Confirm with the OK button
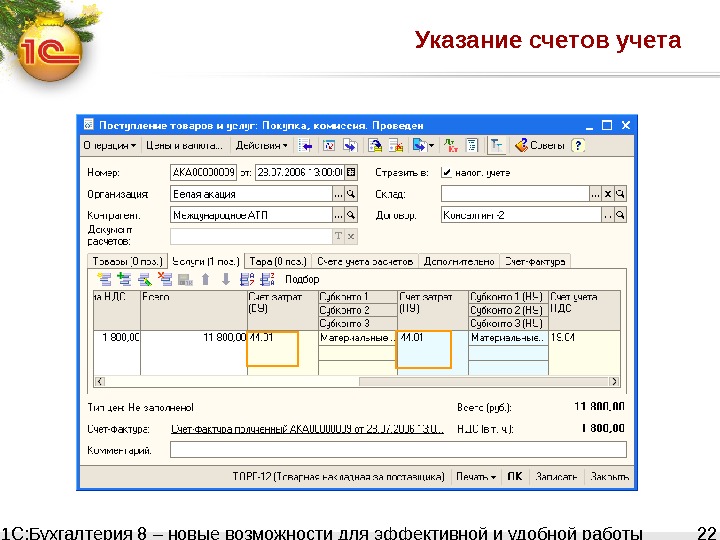This screenshot has height=540, width=720. coord(515,477)
